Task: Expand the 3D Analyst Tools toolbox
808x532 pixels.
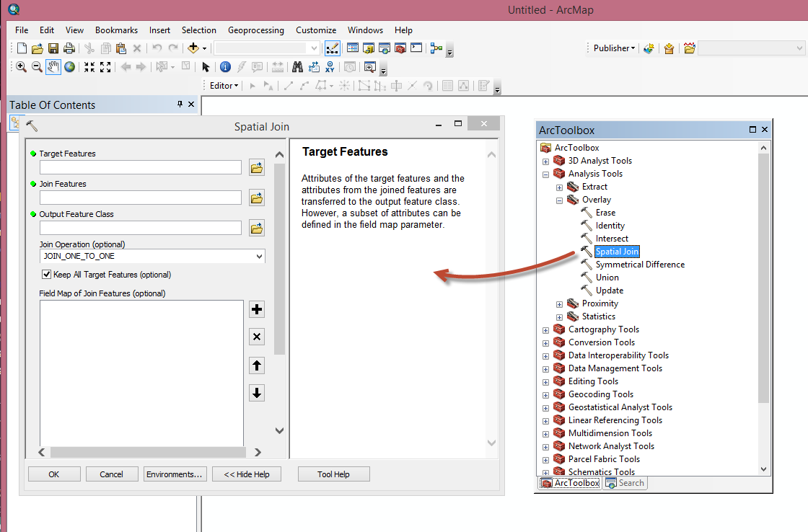Action: pyautogui.click(x=545, y=161)
